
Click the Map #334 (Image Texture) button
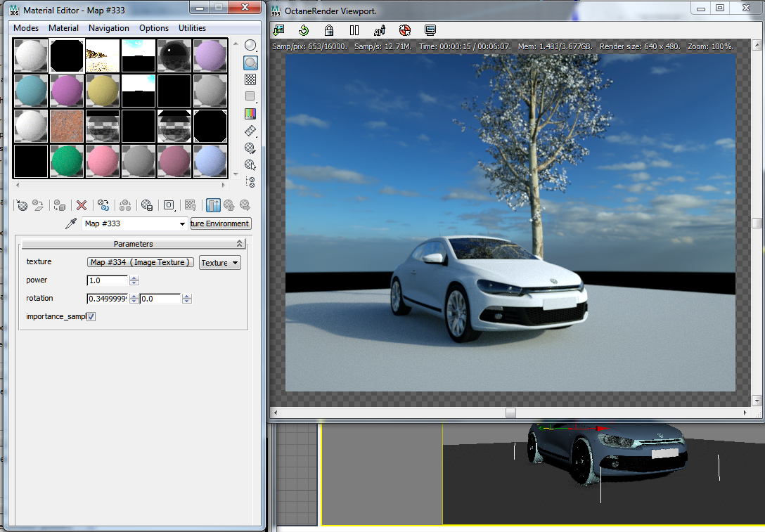pyautogui.click(x=140, y=262)
